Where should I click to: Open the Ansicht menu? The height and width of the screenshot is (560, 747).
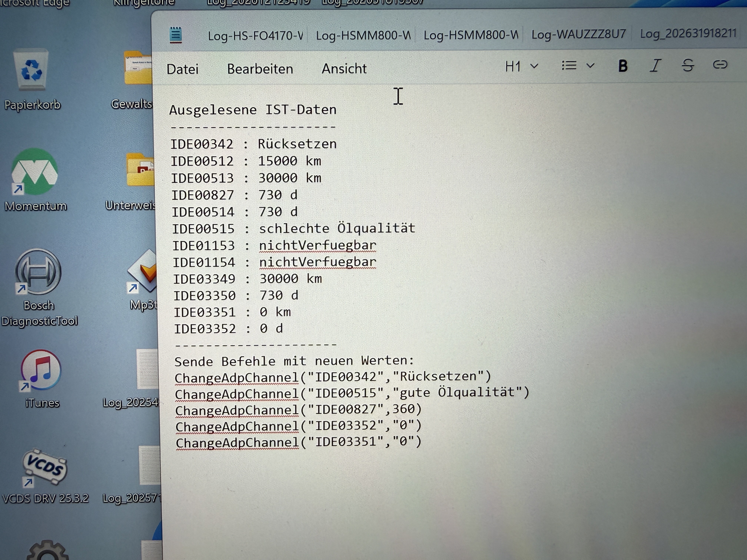(x=344, y=69)
